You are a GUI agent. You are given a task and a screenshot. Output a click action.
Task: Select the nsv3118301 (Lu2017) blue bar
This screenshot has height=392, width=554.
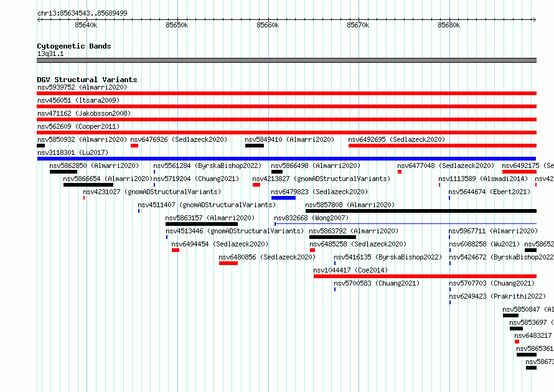[x=286, y=159]
